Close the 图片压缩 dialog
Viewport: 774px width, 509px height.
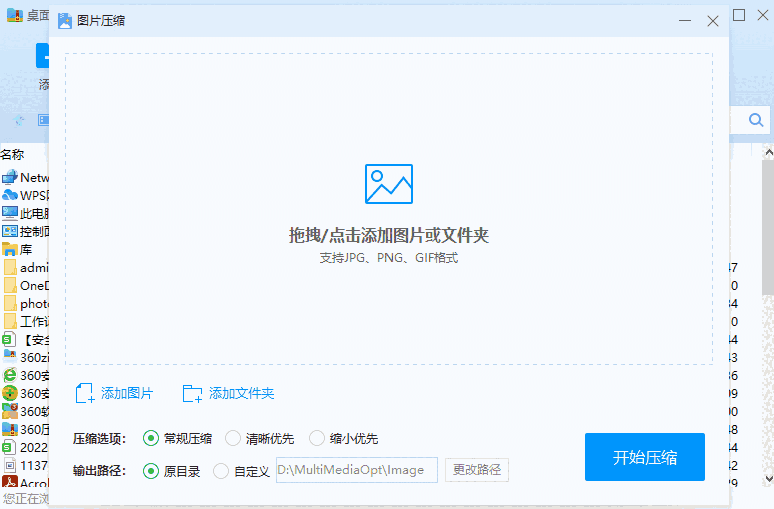[x=712, y=21]
